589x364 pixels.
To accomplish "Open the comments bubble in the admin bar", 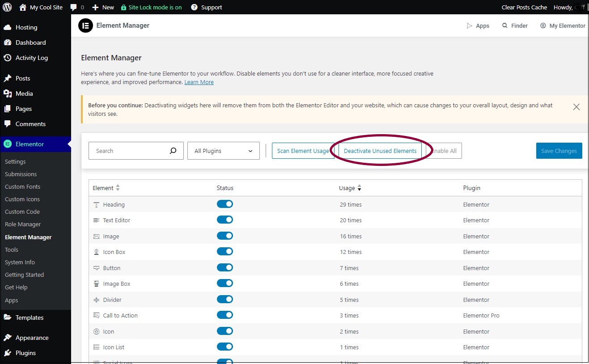I will (x=74, y=7).
